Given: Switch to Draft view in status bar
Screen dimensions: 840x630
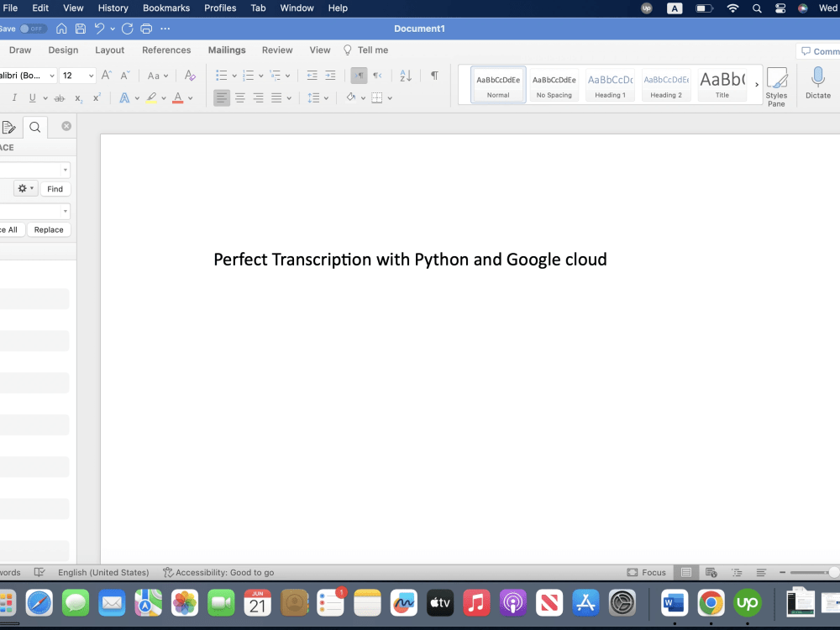Looking at the screenshot, I should (761, 573).
